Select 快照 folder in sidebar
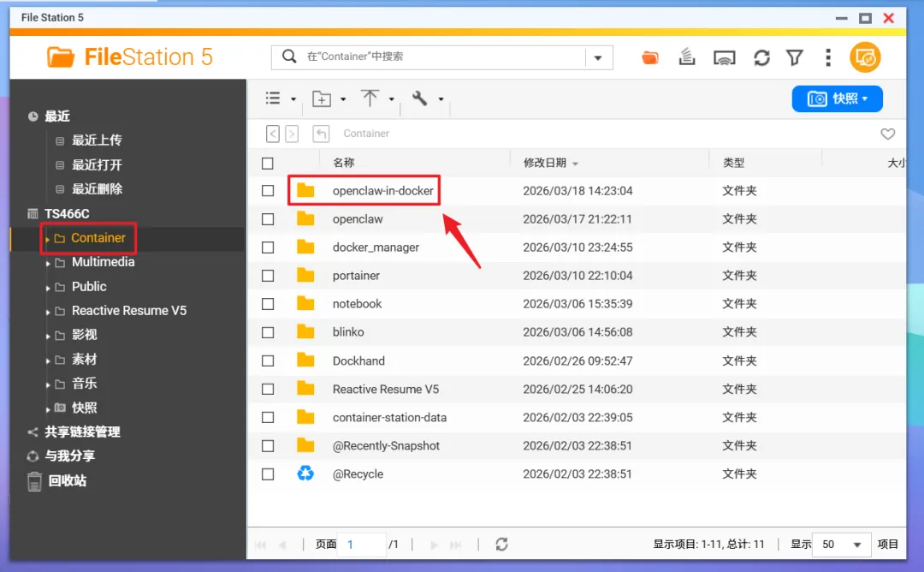 [84, 408]
